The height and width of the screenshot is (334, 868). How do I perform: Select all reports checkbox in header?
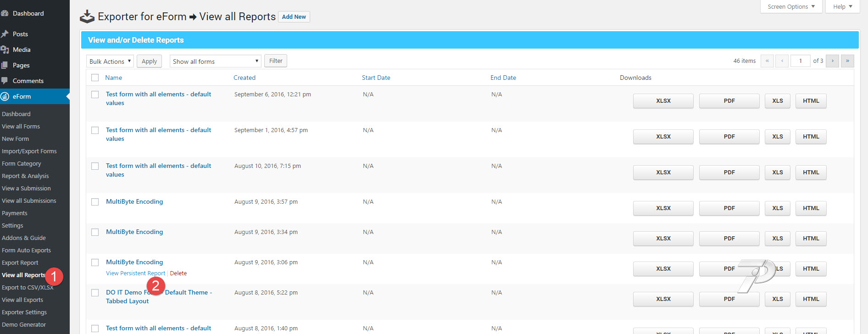click(x=95, y=78)
